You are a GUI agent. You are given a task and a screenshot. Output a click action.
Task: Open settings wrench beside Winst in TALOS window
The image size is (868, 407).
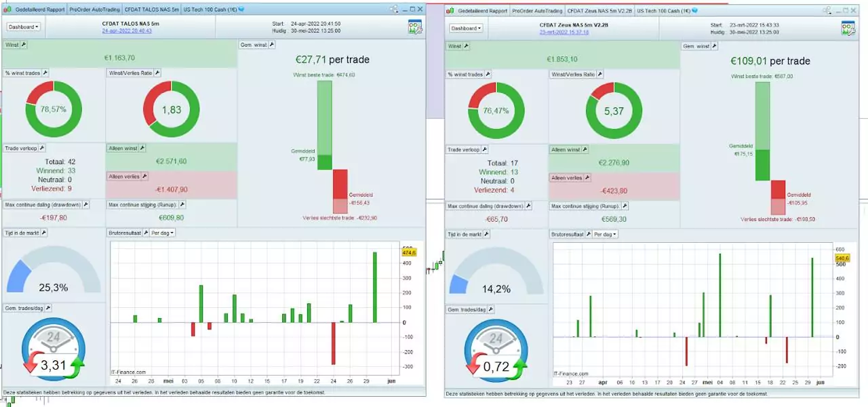click(24, 44)
